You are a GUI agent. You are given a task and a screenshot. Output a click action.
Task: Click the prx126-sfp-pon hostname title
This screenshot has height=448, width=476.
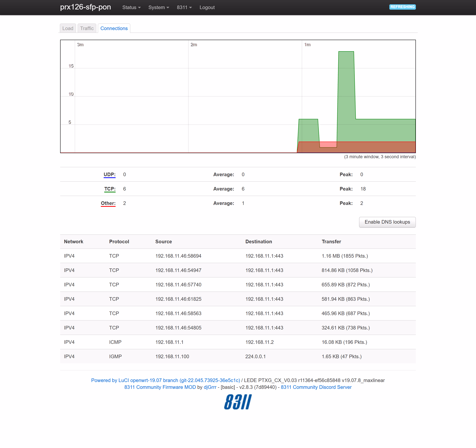(86, 7)
